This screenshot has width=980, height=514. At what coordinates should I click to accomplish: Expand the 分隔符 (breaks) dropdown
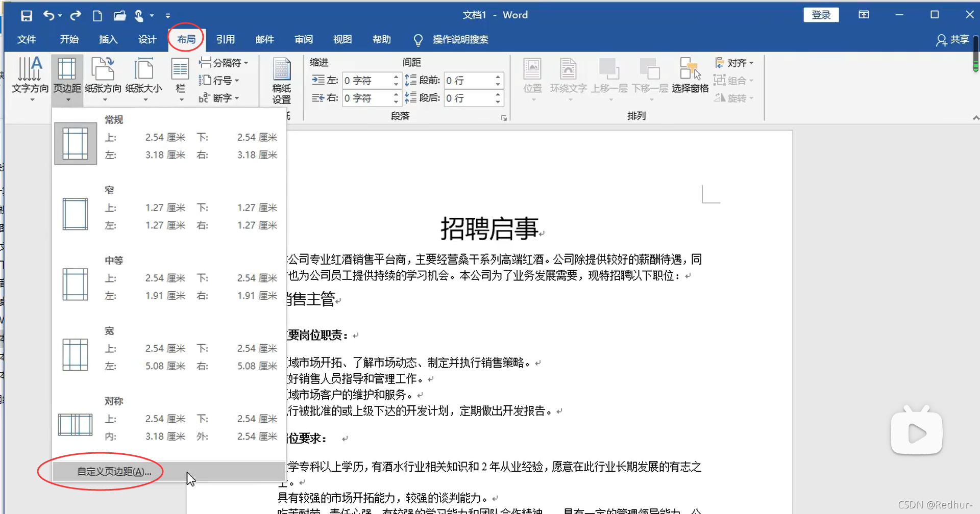[x=225, y=62]
